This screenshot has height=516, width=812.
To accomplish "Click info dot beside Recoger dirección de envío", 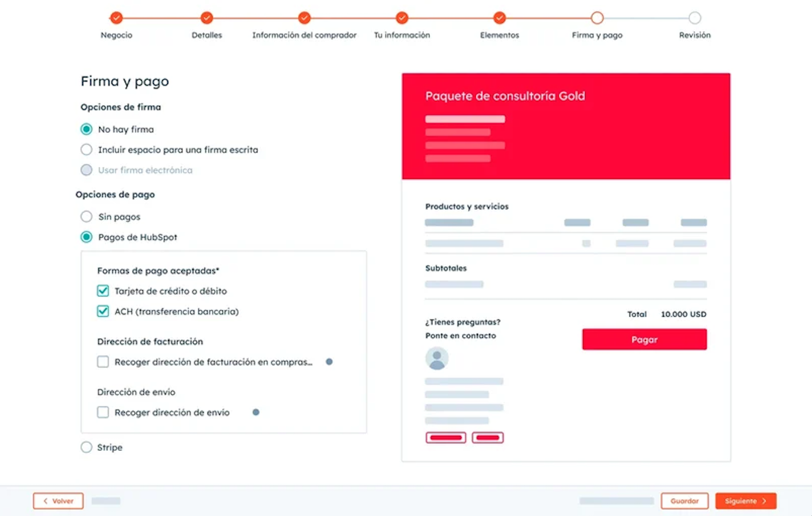I will [256, 412].
